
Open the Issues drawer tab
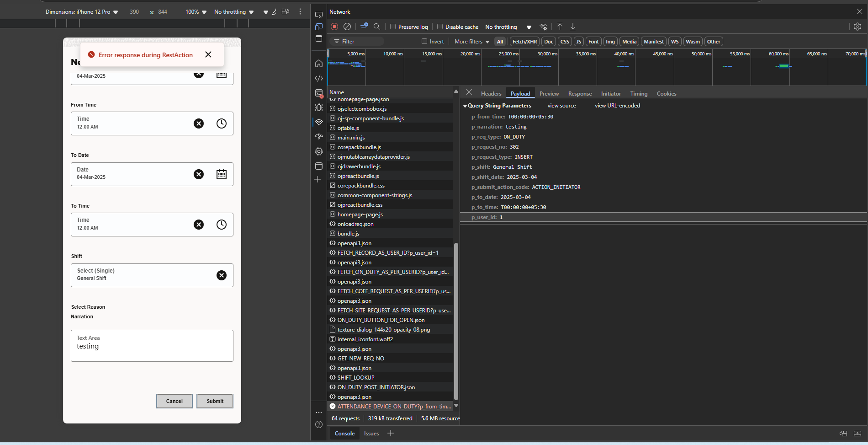[x=371, y=434]
